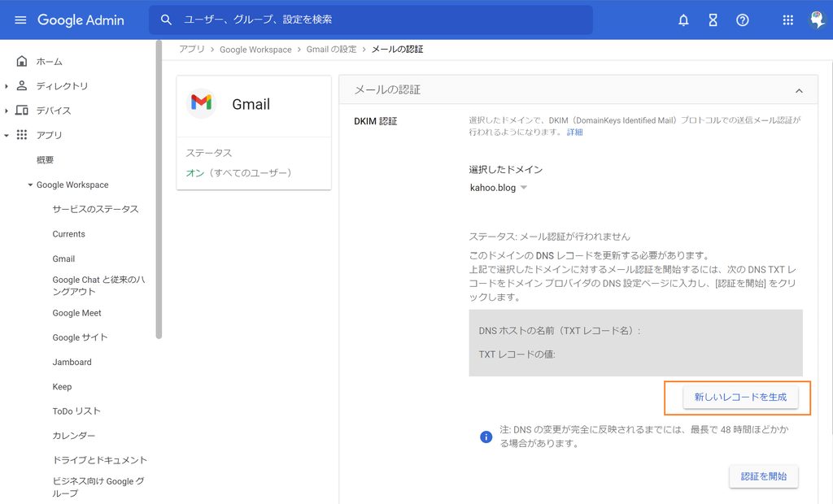Open ドライブとドキュメント in the sidebar
This screenshot has width=833, height=504.
(100, 460)
